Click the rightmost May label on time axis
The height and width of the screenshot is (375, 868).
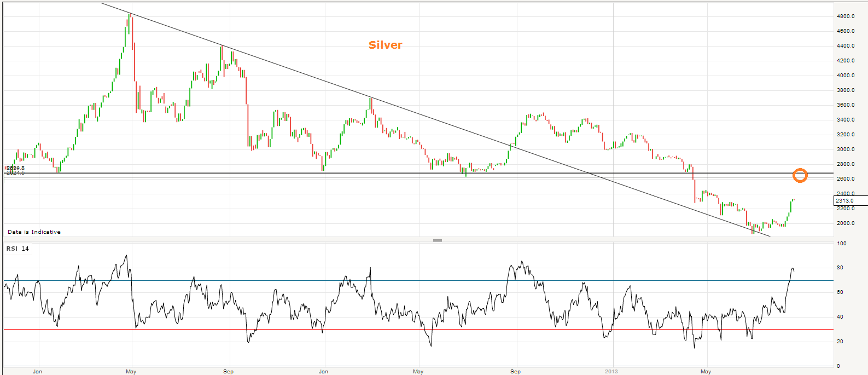[706, 371]
